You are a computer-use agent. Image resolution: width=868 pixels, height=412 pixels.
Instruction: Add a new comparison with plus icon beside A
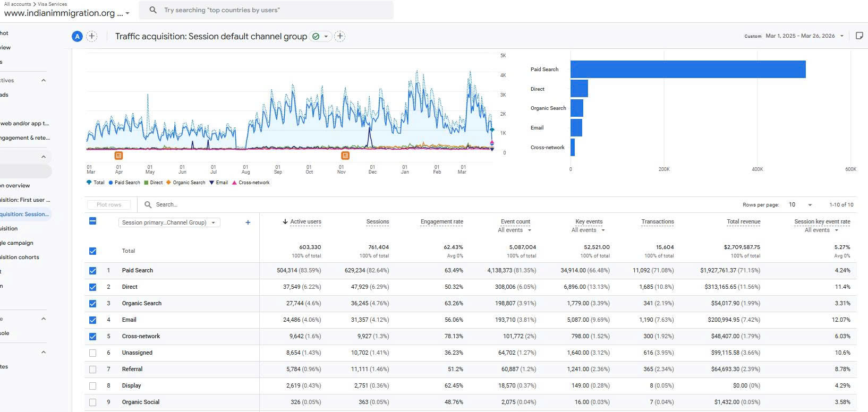click(x=92, y=36)
